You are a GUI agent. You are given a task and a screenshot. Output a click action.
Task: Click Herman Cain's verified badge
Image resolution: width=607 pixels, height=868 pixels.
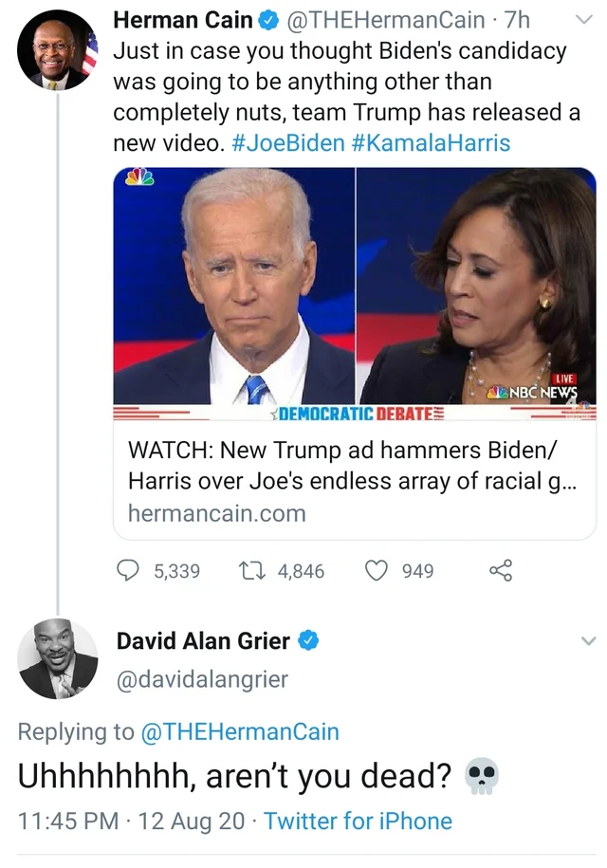coord(269,21)
